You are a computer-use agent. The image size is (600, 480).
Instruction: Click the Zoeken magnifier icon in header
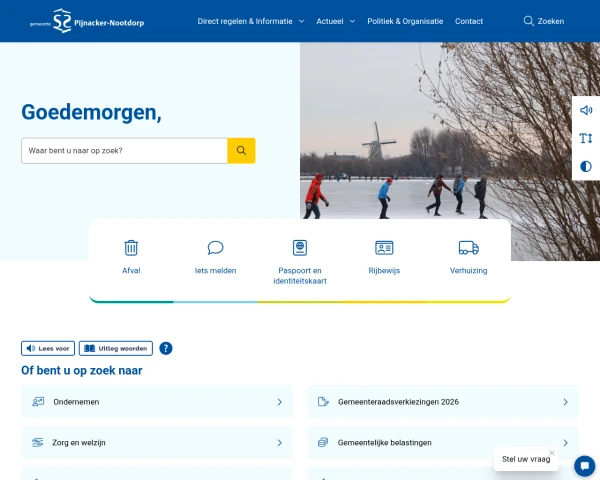pos(528,21)
